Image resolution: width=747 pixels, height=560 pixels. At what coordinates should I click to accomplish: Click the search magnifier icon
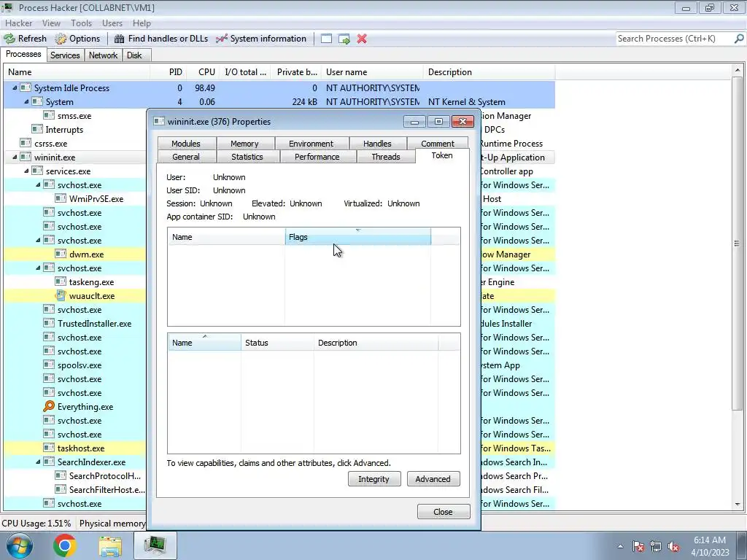739,39
